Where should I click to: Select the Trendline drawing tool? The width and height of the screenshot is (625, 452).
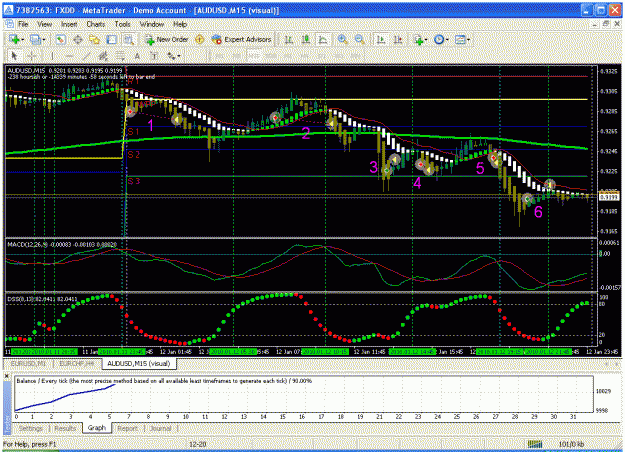point(86,56)
